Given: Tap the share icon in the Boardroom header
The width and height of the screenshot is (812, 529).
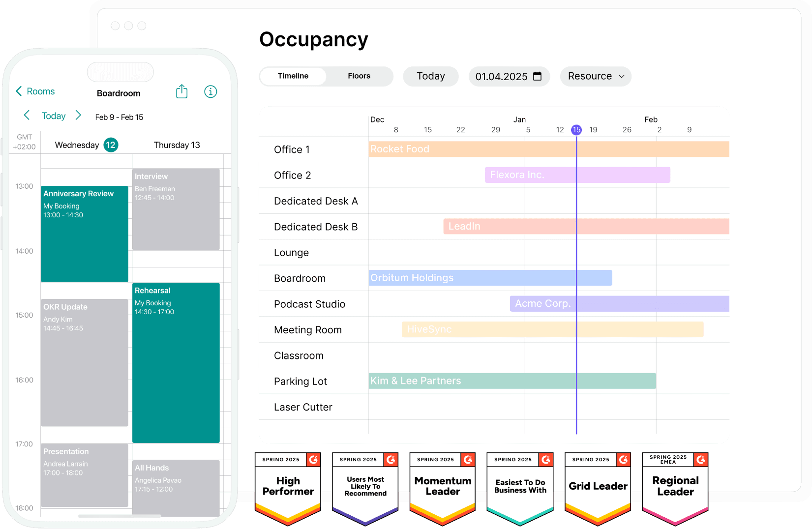Looking at the screenshot, I should pyautogui.click(x=181, y=91).
